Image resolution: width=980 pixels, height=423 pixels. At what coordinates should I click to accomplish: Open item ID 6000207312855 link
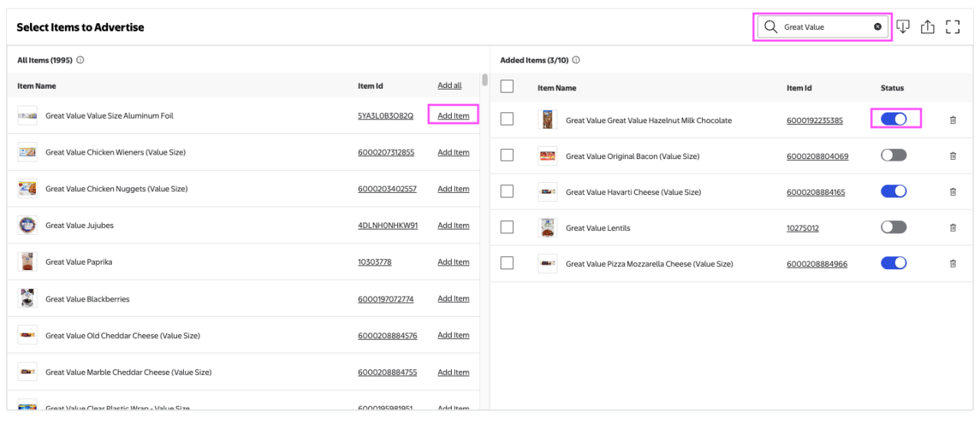coord(386,152)
